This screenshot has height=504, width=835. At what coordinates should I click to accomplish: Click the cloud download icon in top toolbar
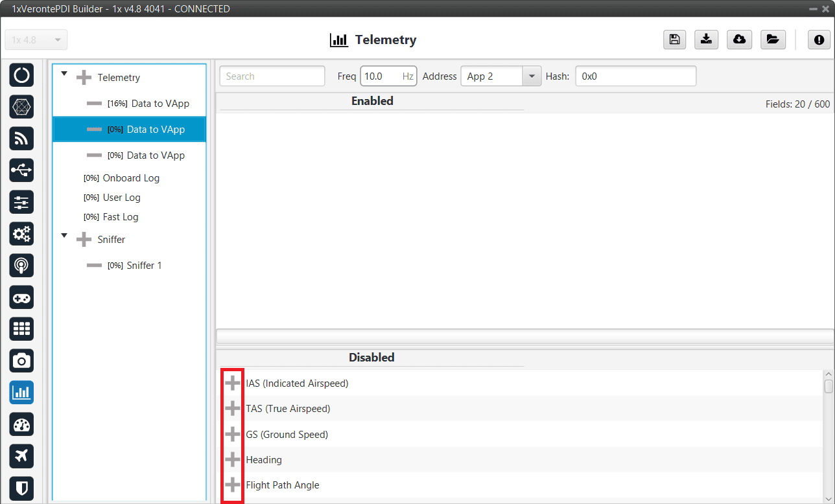tap(739, 40)
